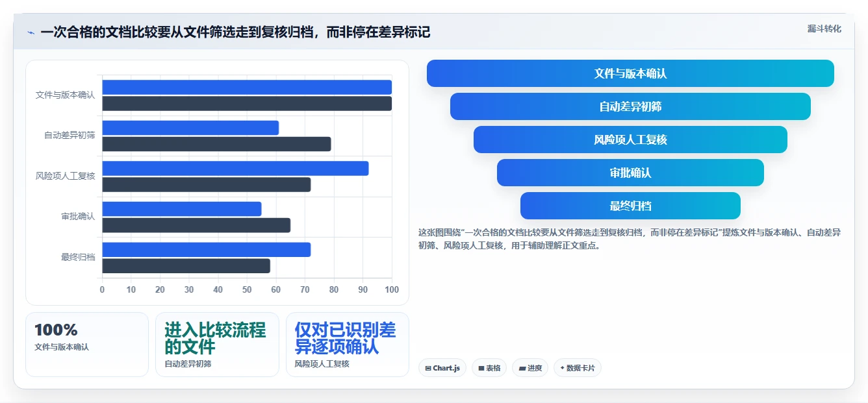Click the 进入比较流程的文件 card heading
This screenshot has width=868, height=403.
[x=215, y=338]
